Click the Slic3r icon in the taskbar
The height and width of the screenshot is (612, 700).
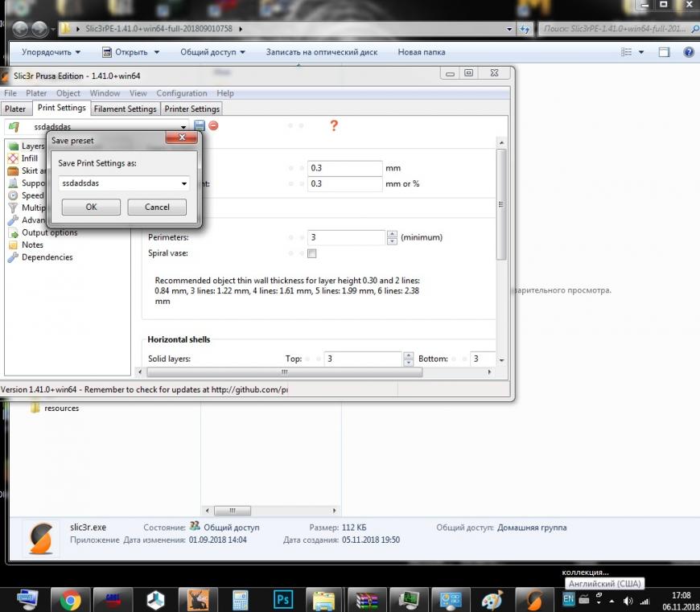click(535, 599)
